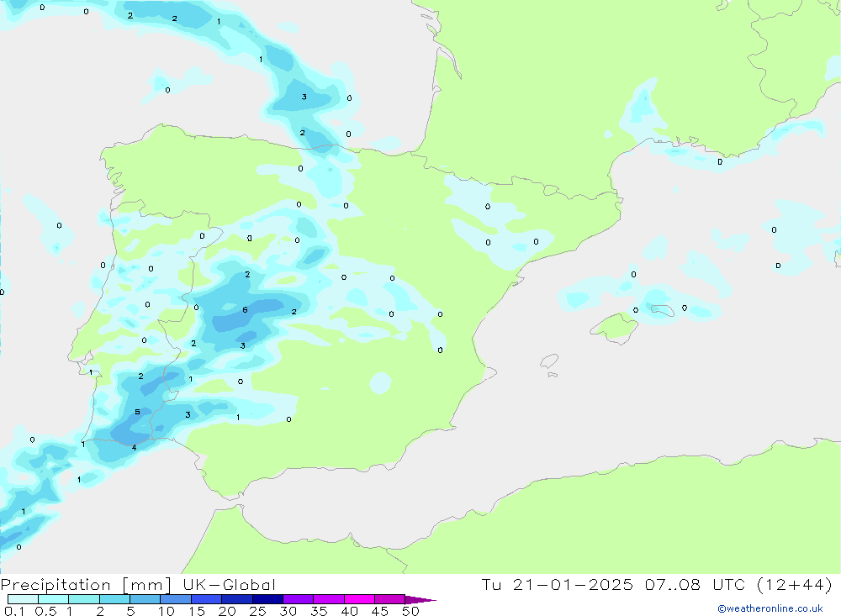
Task: Click the '30' legend scale label
Action: pyautogui.click(x=288, y=611)
